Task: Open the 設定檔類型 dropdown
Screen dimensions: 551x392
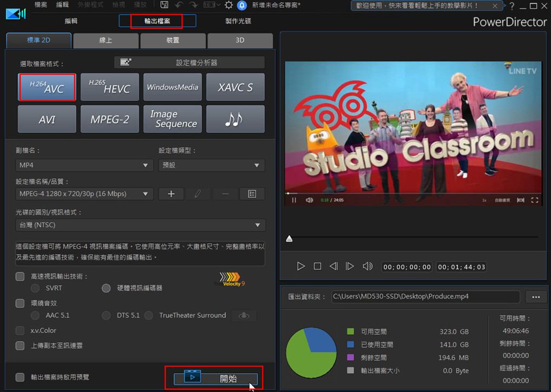Action: tap(212, 165)
